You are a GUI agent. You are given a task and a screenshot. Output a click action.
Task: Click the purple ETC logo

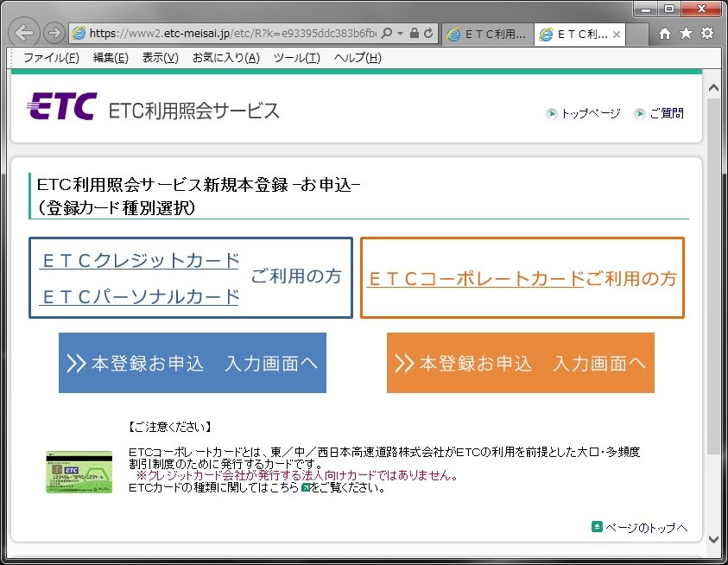[x=62, y=106]
